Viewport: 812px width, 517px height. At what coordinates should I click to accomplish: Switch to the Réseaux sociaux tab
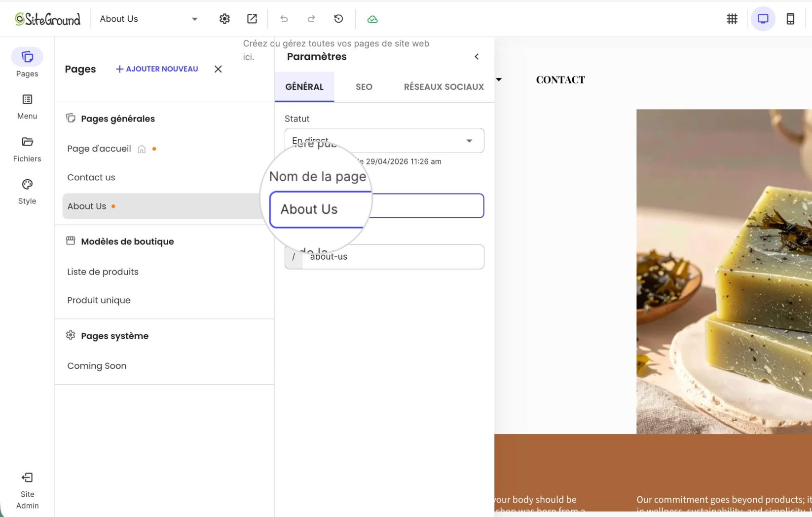[444, 87]
